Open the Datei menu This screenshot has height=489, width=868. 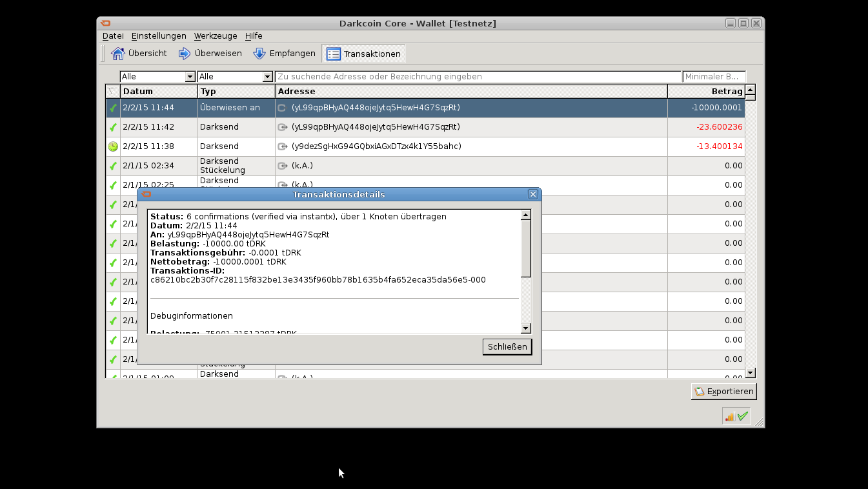[113, 36]
